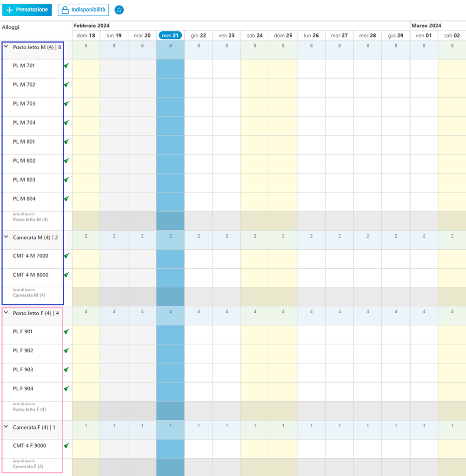Viewport: 466px width, 476px height.
Task: Select the sab 24 date header
Action: point(254,35)
